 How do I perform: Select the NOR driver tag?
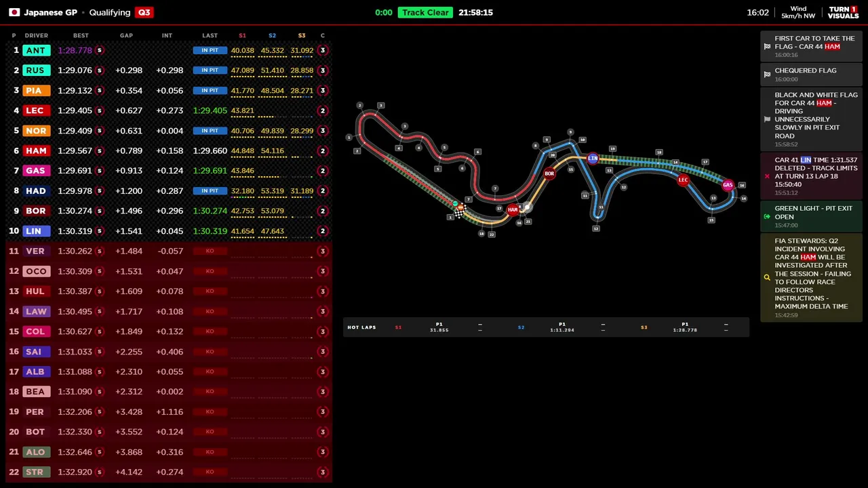[36, 131]
